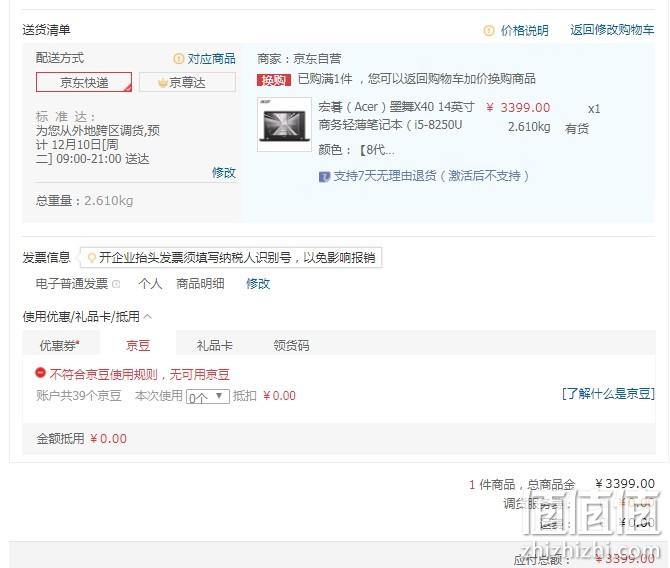Viewport: 670px width, 568px height.
Task: Open 支持7天无理由退货 details
Action: [431, 176]
